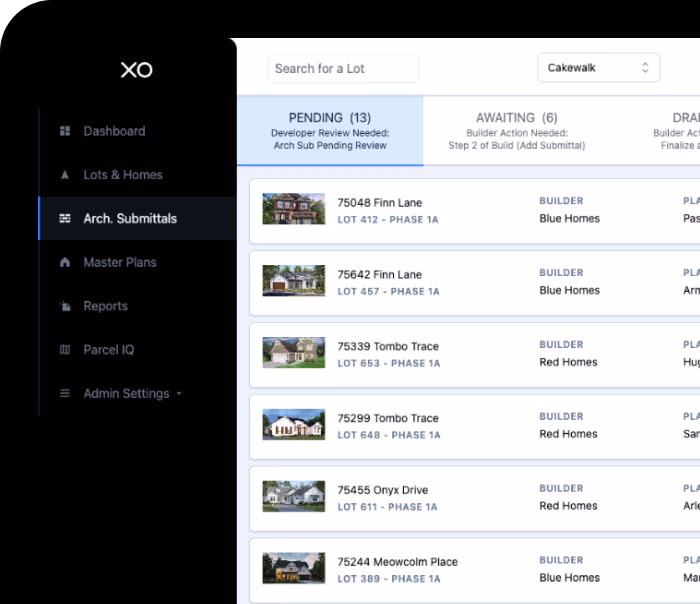Click BUILDER label on 75048 Finn Lane row

[x=561, y=201]
